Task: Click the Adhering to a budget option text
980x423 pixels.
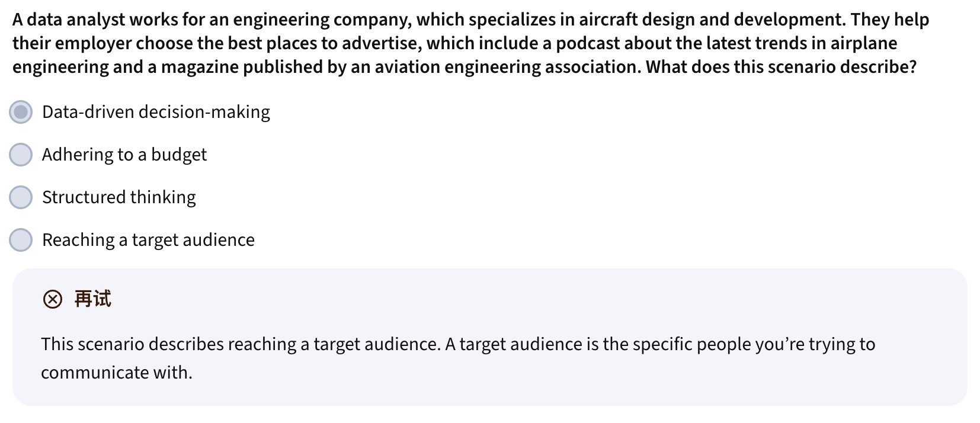Action: pyautogui.click(x=124, y=155)
